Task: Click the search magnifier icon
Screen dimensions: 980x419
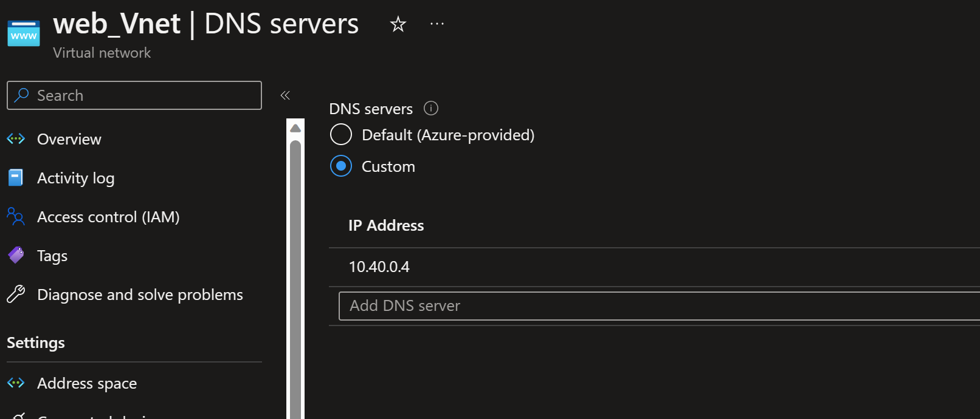Action: coord(22,95)
